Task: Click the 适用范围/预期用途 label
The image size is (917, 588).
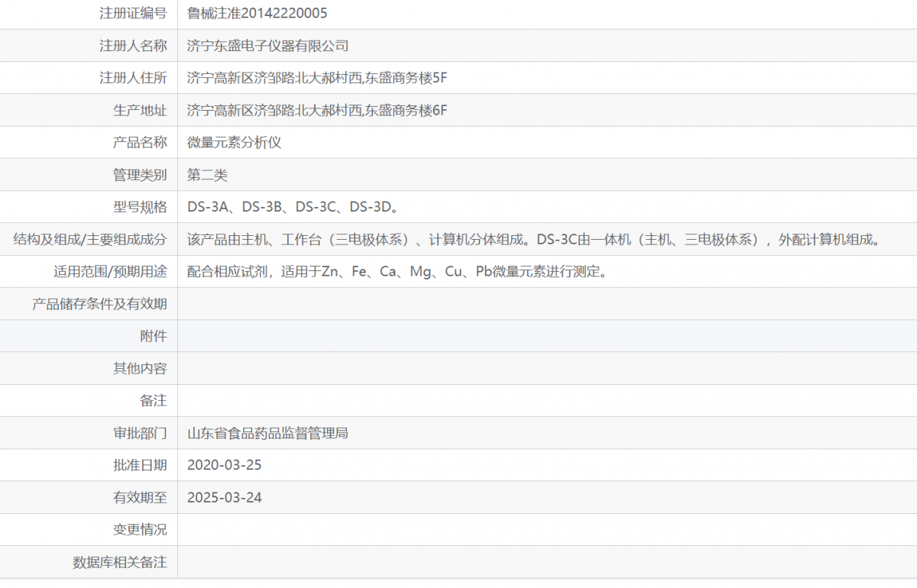Action: [110, 272]
